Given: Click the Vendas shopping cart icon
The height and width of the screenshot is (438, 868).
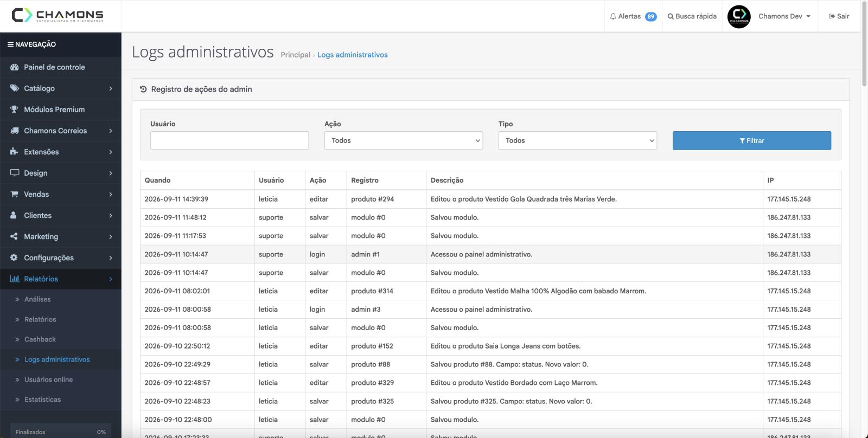Looking at the screenshot, I should coord(14,194).
